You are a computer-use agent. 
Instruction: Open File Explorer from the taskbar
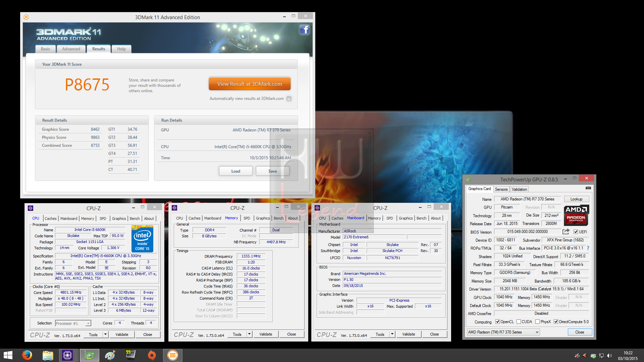click(x=48, y=355)
